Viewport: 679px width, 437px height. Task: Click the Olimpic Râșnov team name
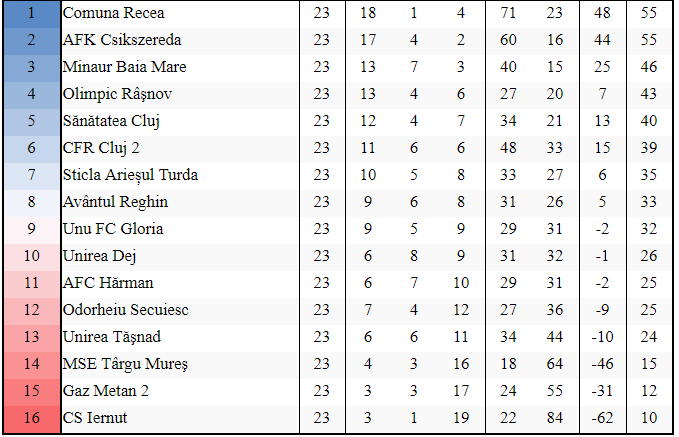118,94
